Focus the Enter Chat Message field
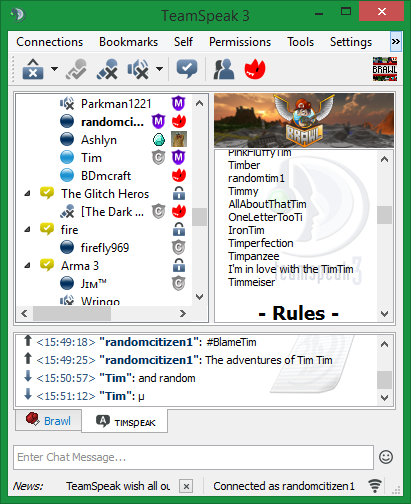This screenshot has height=504, width=411. click(x=193, y=457)
